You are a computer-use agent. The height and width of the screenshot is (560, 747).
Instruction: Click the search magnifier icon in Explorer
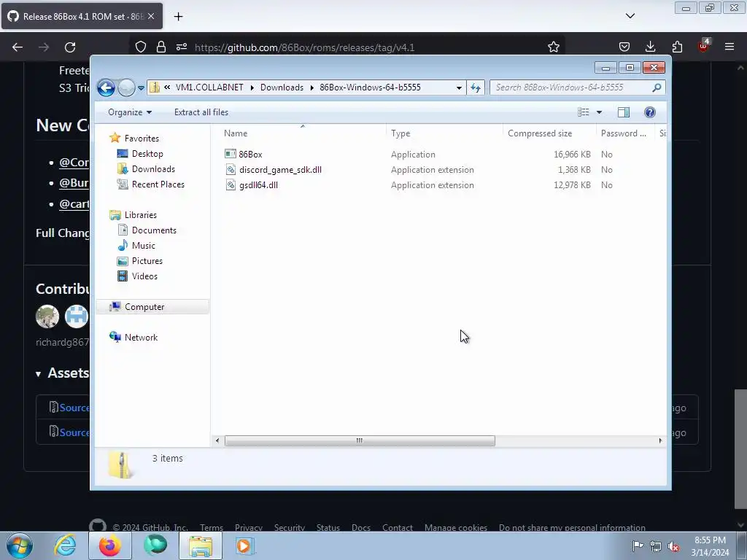[657, 87]
